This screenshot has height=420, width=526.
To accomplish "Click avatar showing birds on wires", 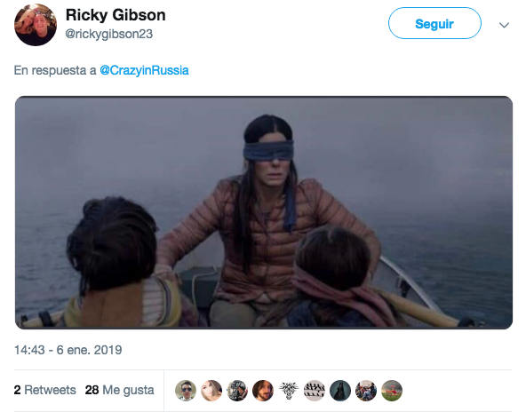I will pos(315,391).
